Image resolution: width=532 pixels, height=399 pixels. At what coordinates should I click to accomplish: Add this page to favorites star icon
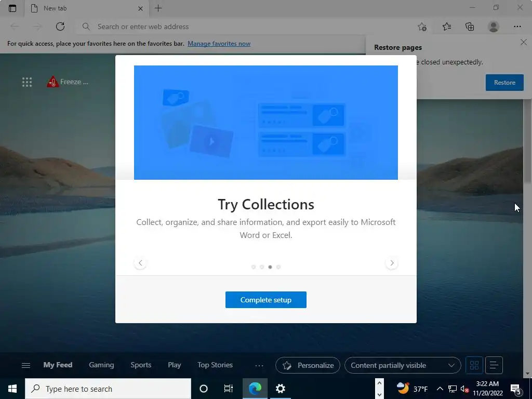pos(422,26)
